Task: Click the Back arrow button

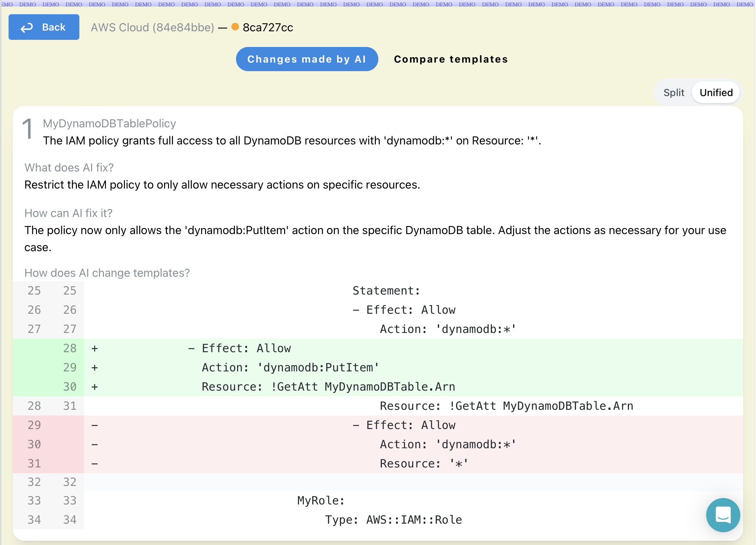Action: 44,27
